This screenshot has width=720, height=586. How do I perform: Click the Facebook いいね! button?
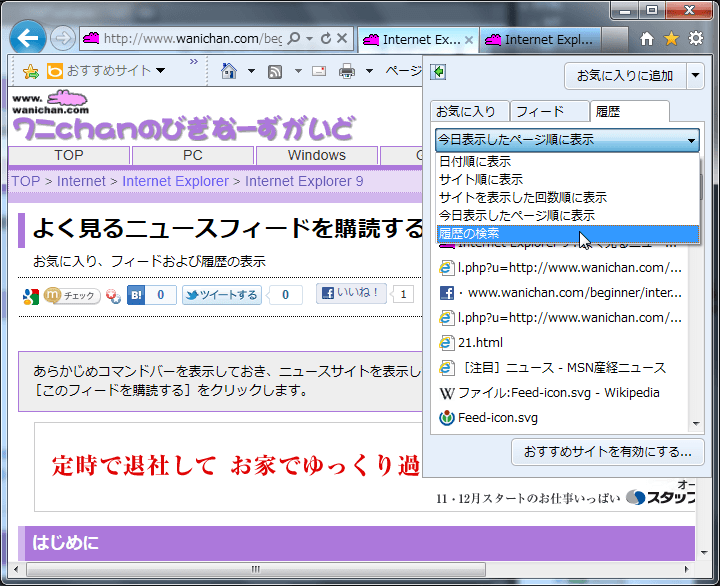[351, 293]
